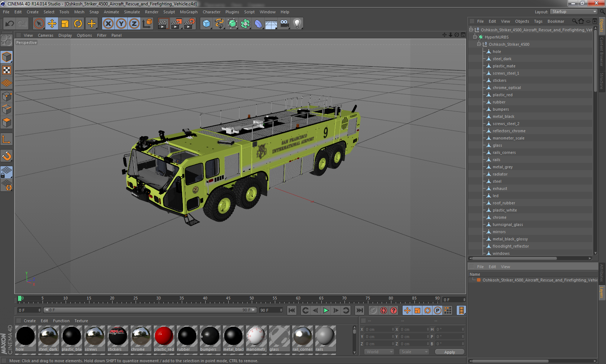606x364 pixels.
Task: Go to end of animation
Action: pos(360,310)
